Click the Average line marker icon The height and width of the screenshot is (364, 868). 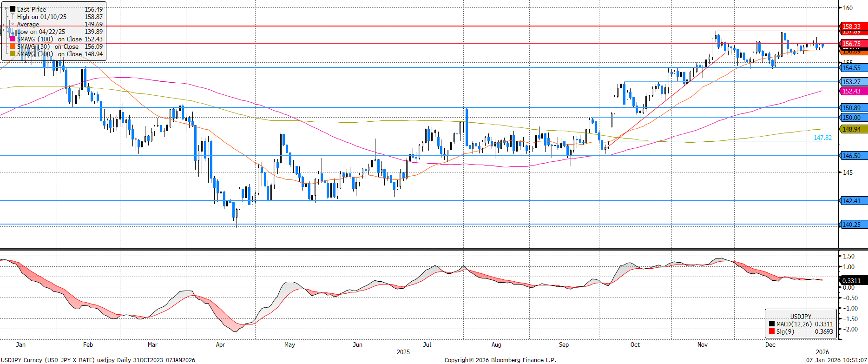coord(13,24)
